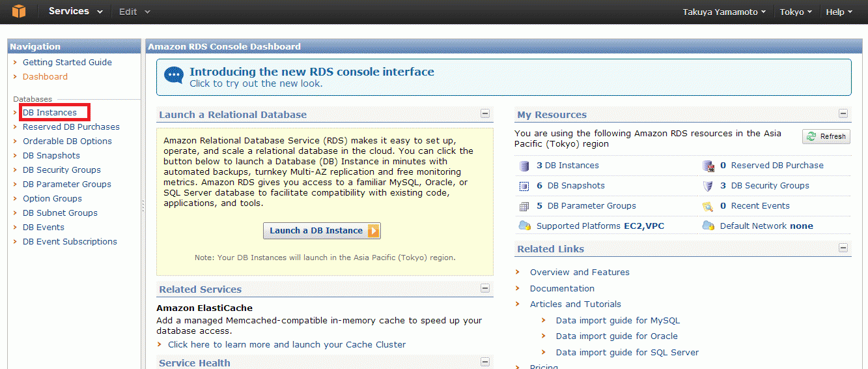Open DB Parameter Groups in navigation

coord(67,184)
